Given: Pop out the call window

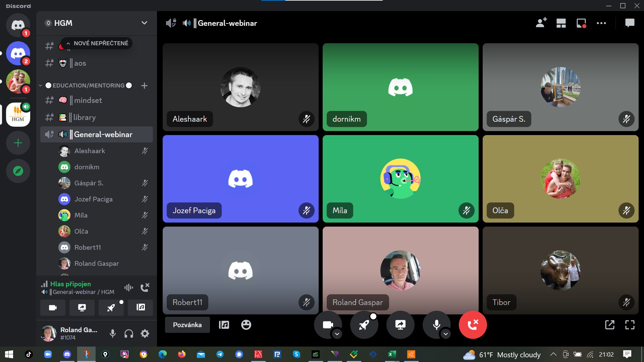Looking at the screenshot, I should (x=610, y=325).
